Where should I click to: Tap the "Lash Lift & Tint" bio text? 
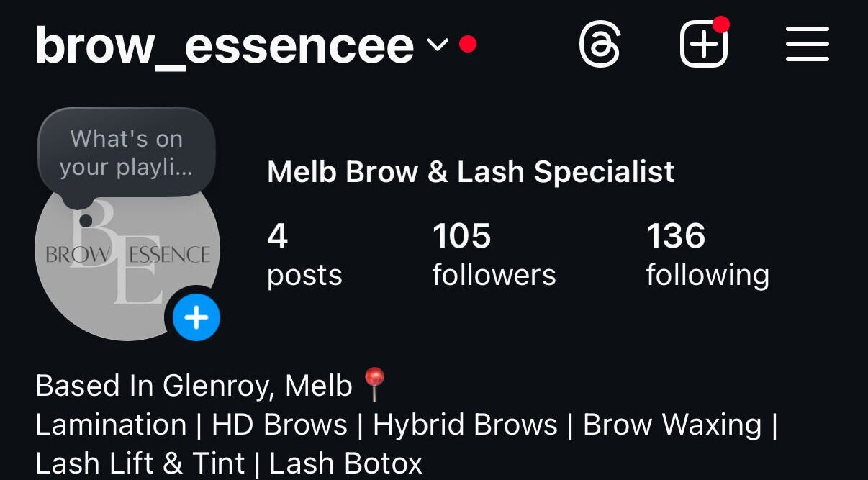(x=140, y=463)
